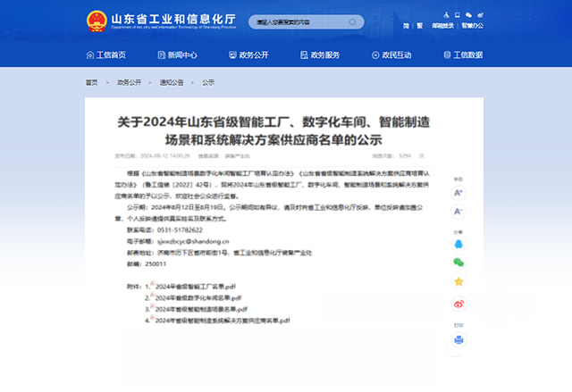This screenshot has height=392, width=572.
Task: Go to 工信首页 navigation tab
Action: (x=106, y=55)
